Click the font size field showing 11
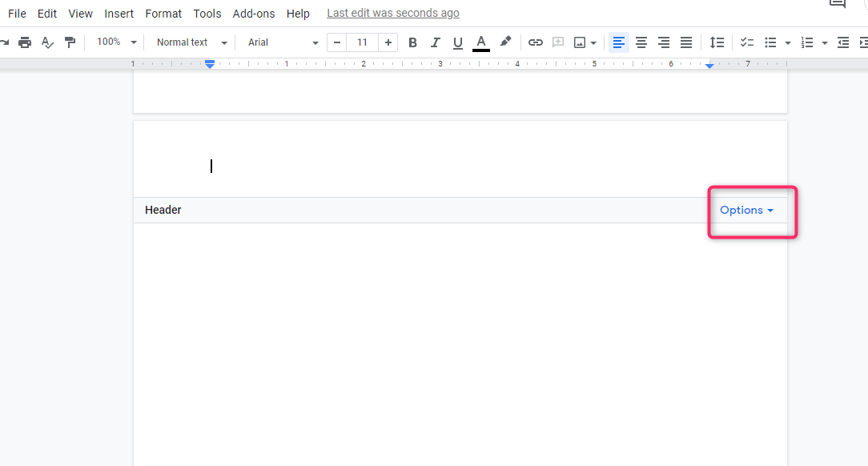The width and height of the screenshot is (868, 466). click(x=362, y=42)
